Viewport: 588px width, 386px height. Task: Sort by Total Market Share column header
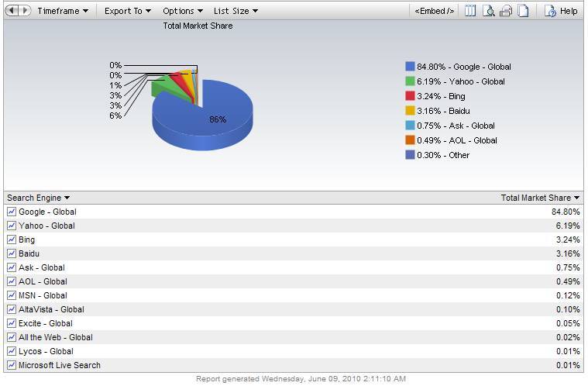(x=540, y=198)
